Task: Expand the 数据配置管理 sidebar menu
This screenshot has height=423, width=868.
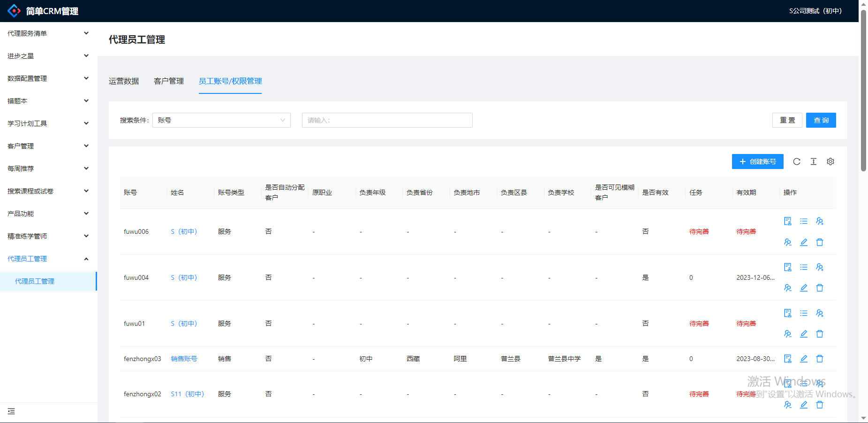Action: pos(48,78)
